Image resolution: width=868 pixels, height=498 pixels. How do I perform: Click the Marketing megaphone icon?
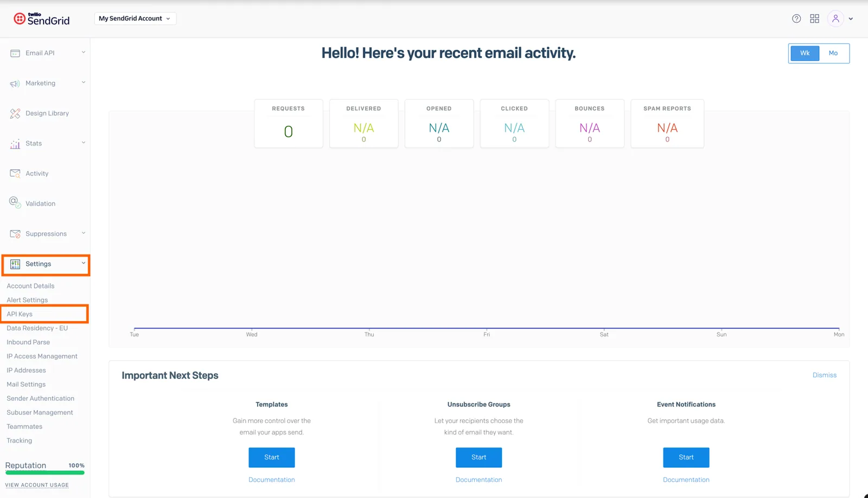click(x=15, y=84)
